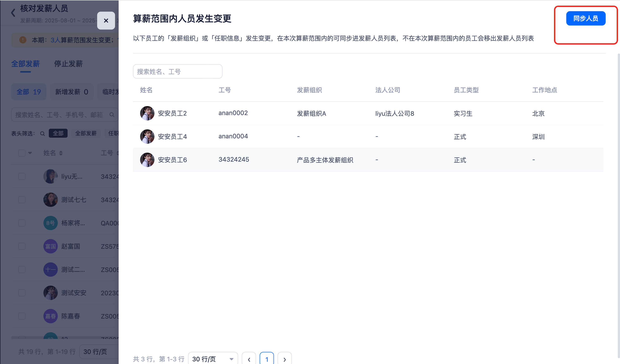The width and height of the screenshot is (620, 364).
Task: Focus the 搜索姓名、工号 search box
Action: [177, 71]
